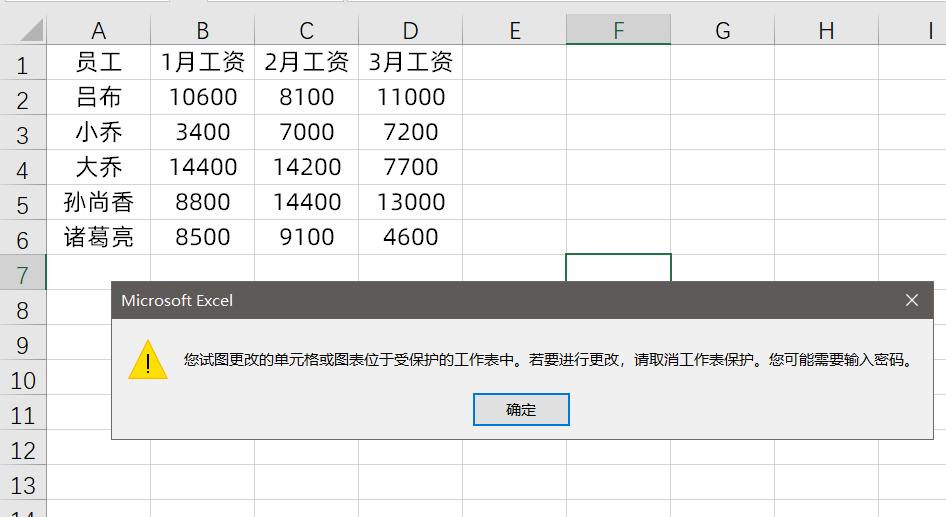Viewport: 946px width, 517px height.
Task: Select row 11 header
Action: click(23, 413)
